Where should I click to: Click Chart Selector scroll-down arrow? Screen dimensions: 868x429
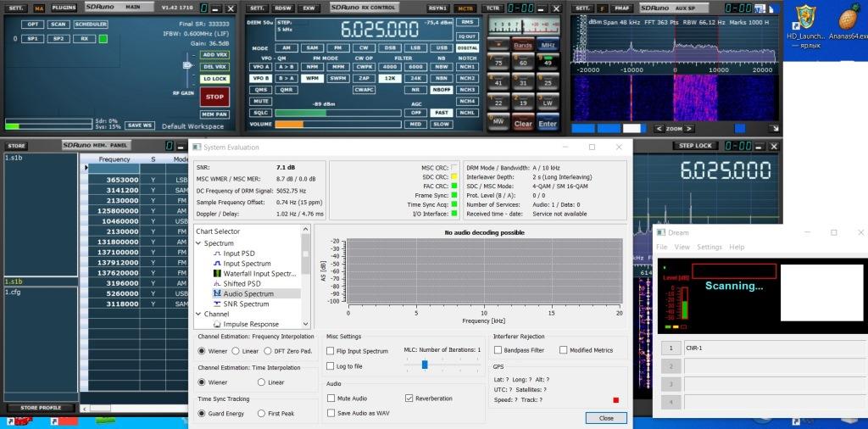point(305,324)
